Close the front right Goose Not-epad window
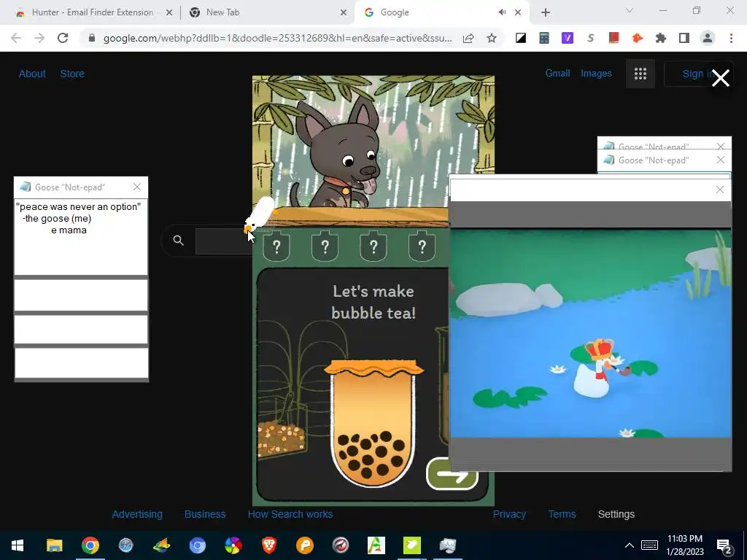Viewport: 747px width, 560px height. [721, 160]
